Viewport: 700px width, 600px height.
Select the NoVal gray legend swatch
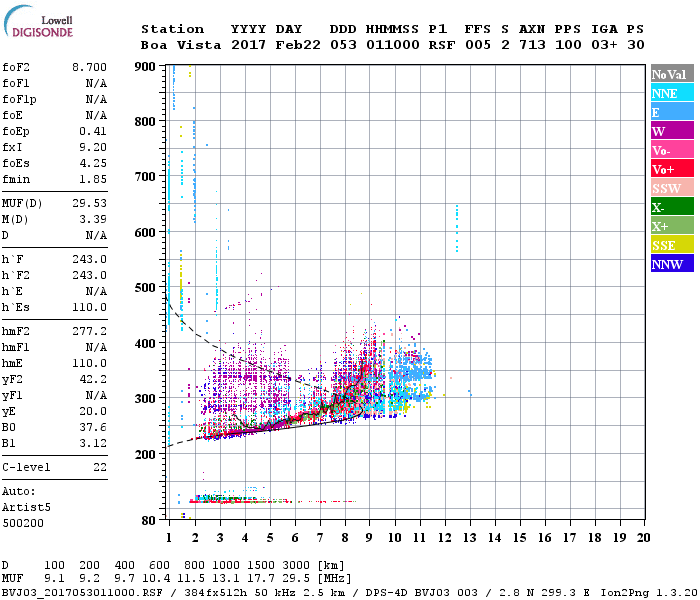click(672, 74)
